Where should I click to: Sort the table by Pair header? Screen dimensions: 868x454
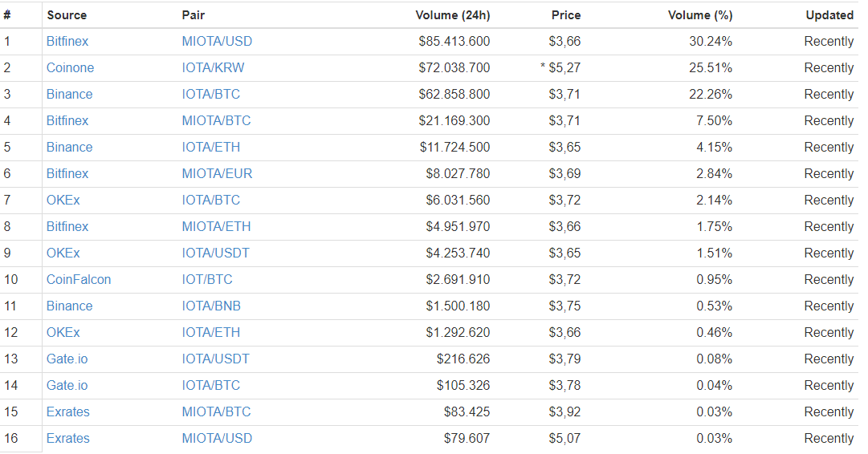pyautogui.click(x=194, y=15)
